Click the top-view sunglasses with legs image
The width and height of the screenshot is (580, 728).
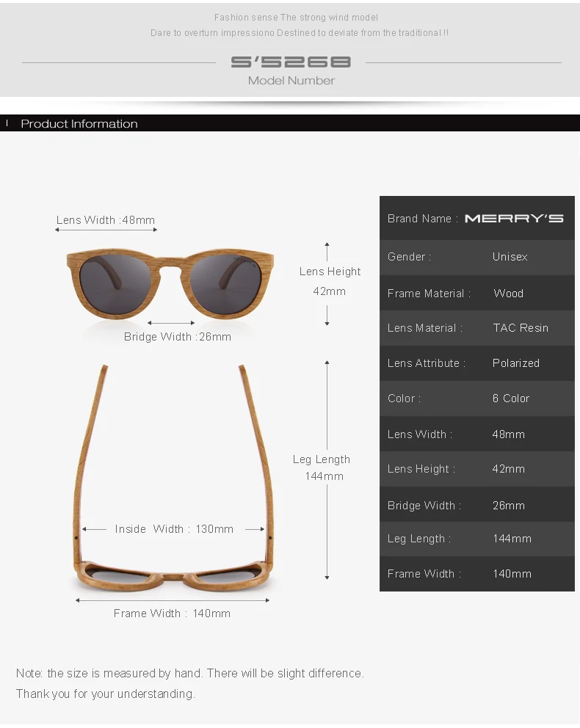[x=173, y=478]
